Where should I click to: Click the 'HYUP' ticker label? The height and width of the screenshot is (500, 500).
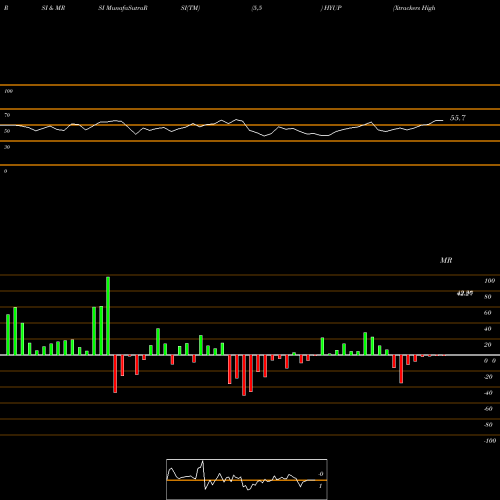[x=332, y=8]
